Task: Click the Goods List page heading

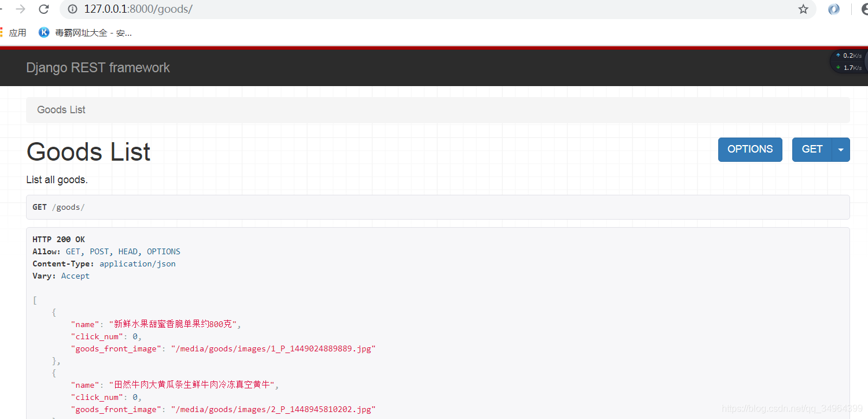Action: [x=88, y=152]
